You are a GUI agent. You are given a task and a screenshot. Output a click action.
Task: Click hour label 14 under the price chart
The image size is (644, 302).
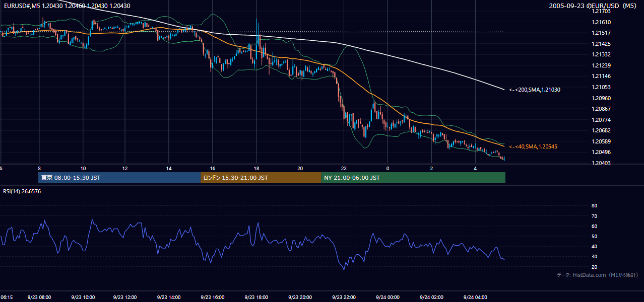(169, 168)
